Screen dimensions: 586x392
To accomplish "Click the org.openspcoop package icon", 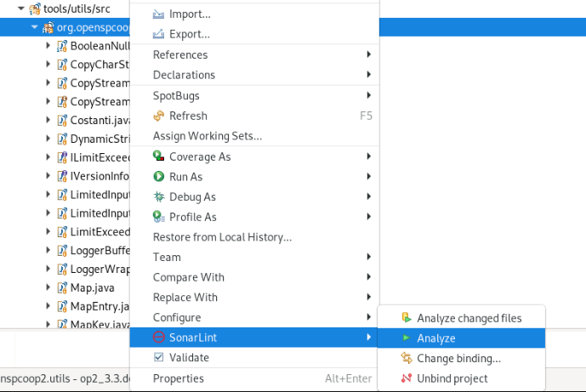I will click(48, 28).
